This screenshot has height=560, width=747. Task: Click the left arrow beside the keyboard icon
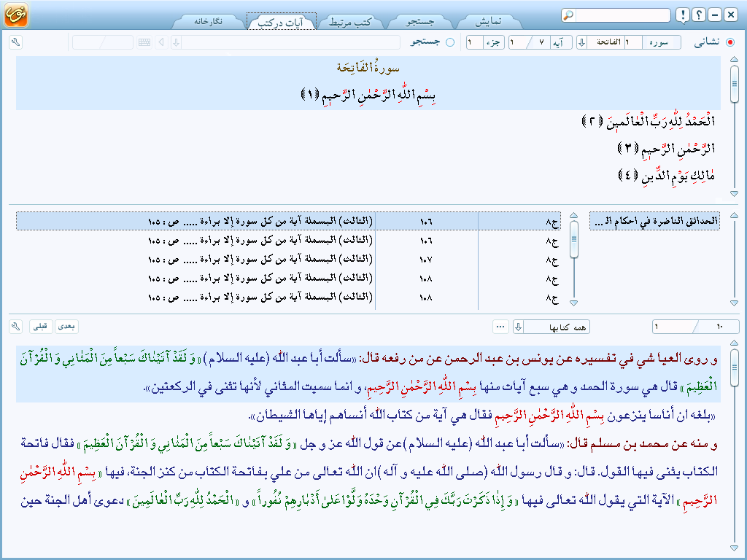coord(161,42)
